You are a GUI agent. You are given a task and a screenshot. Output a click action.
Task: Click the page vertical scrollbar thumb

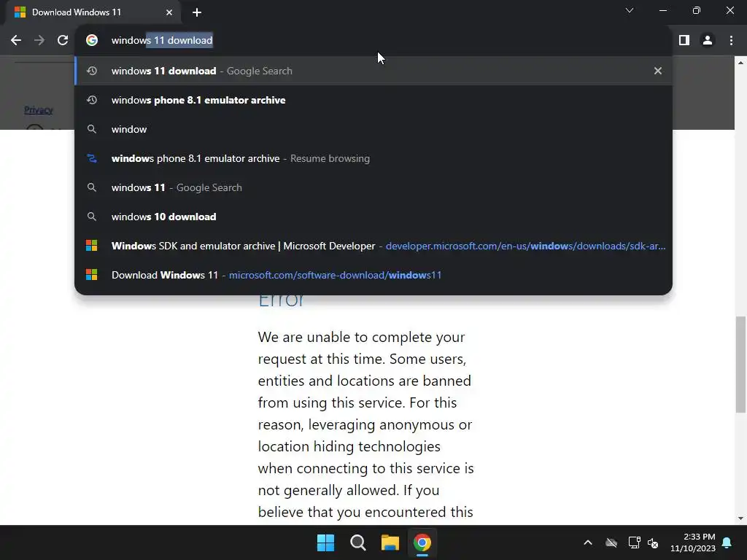(x=741, y=365)
